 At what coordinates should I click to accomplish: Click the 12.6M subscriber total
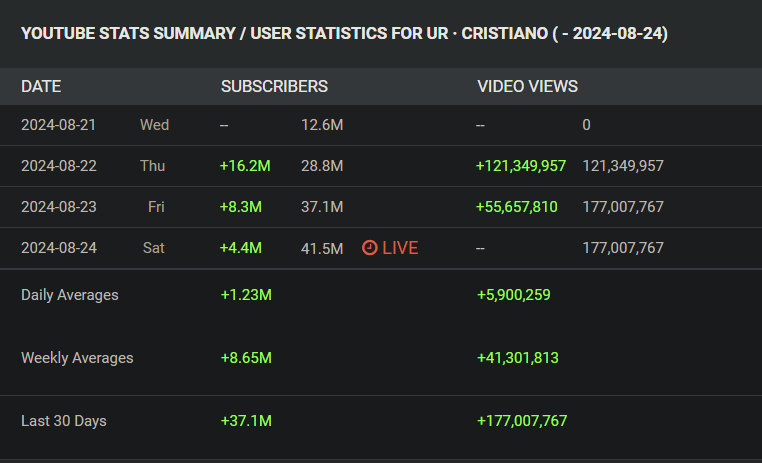tap(322, 125)
